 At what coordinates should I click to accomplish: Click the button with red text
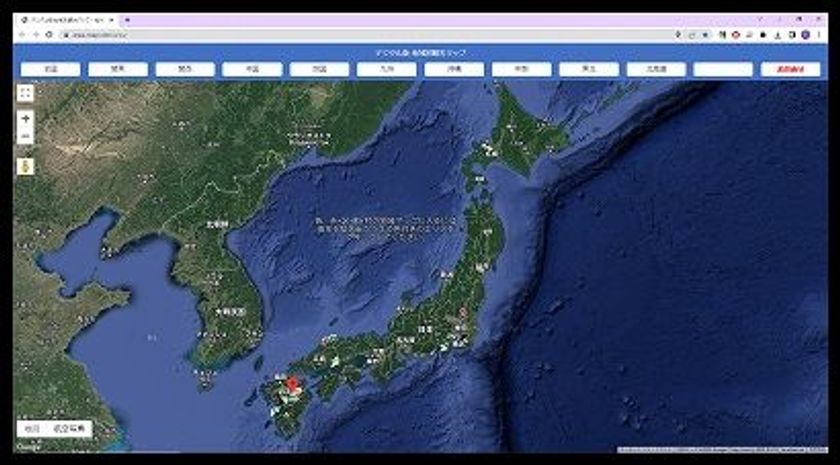791,70
